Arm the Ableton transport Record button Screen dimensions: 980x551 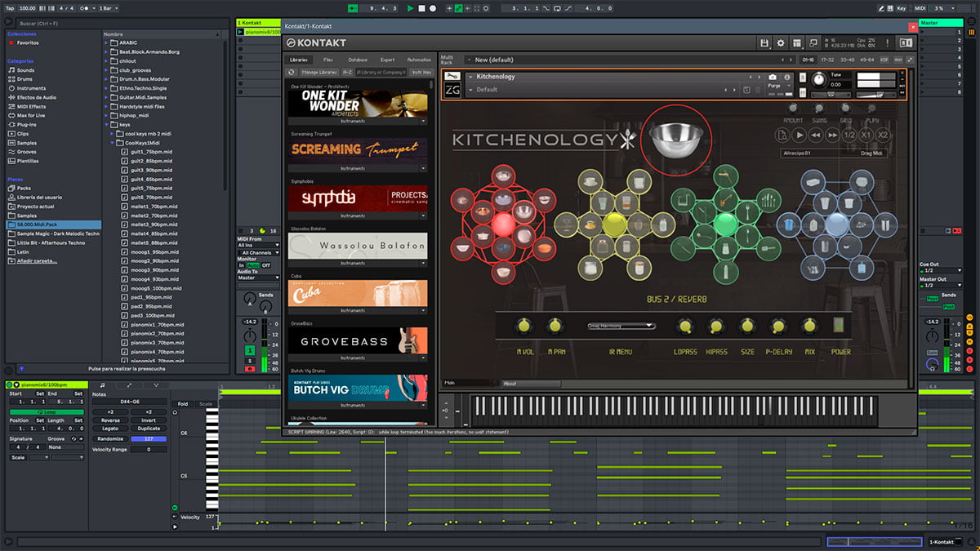coord(433,8)
